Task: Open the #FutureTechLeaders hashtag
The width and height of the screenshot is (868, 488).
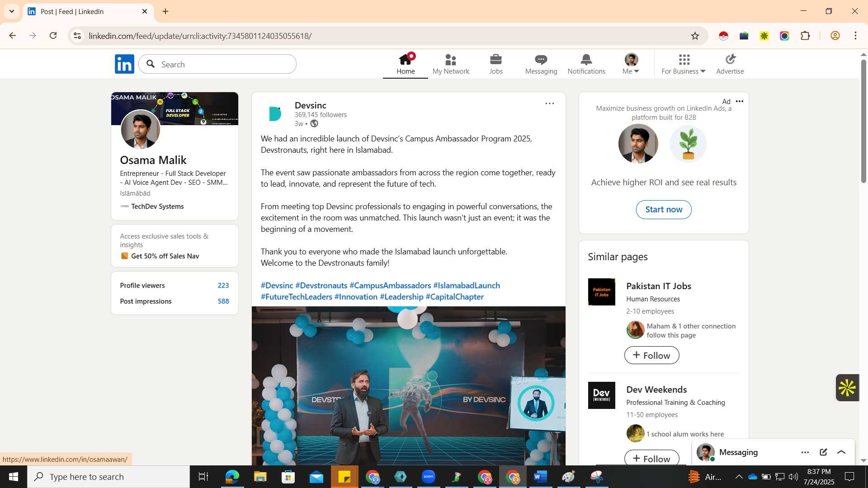Action: click(297, 297)
